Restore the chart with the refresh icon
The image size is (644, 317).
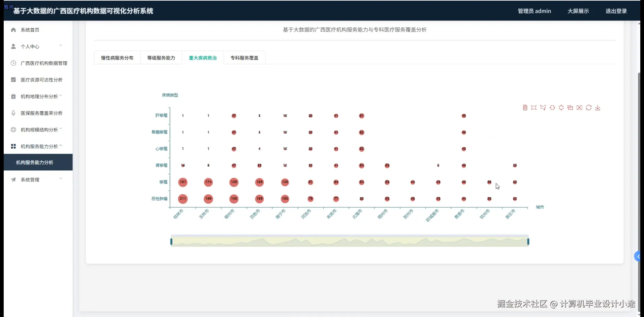[x=589, y=107]
